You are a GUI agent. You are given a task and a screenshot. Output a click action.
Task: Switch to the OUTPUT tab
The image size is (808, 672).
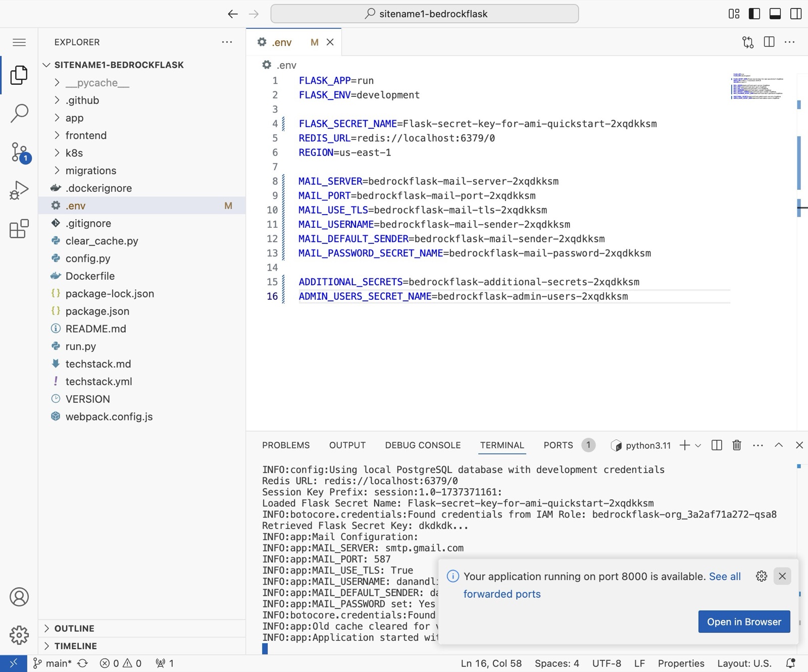(x=347, y=445)
